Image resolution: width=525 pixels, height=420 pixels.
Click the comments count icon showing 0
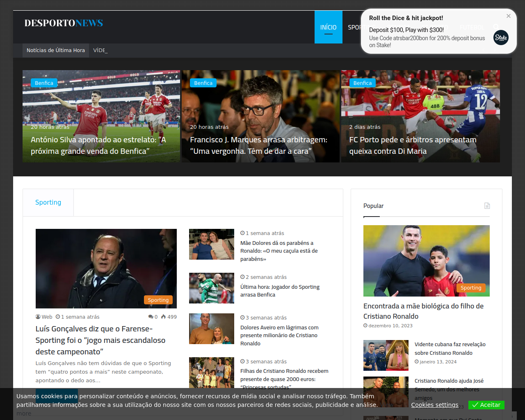coord(153,317)
